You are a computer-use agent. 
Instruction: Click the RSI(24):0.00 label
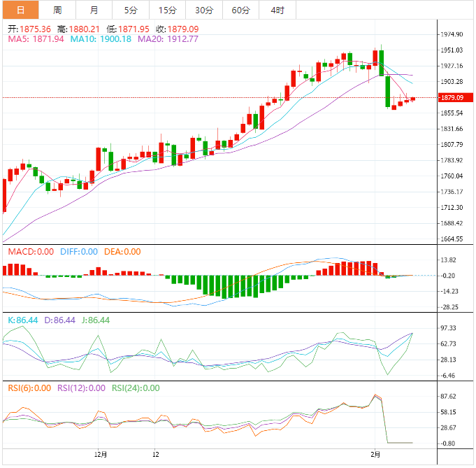point(136,388)
